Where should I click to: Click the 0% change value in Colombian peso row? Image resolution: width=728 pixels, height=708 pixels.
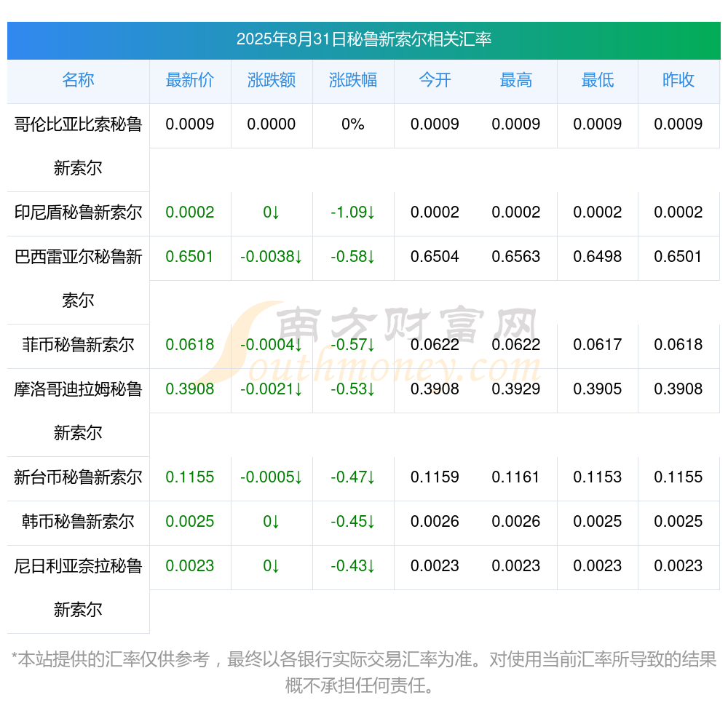[353, 124]
